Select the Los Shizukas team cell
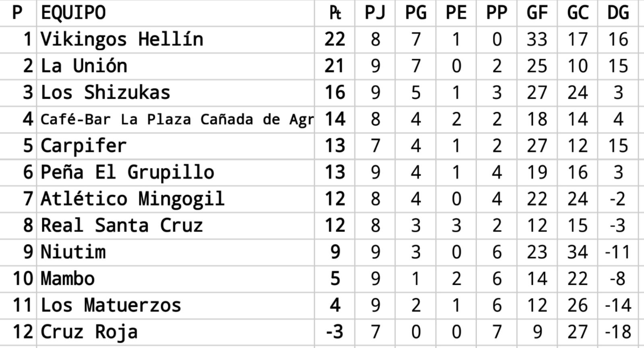 (105, 93)
